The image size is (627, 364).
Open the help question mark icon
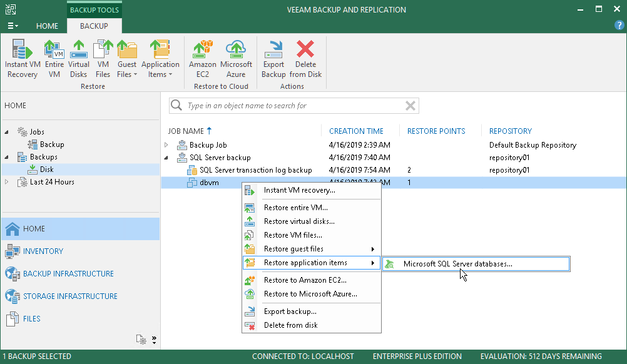(x=619, y=25)
